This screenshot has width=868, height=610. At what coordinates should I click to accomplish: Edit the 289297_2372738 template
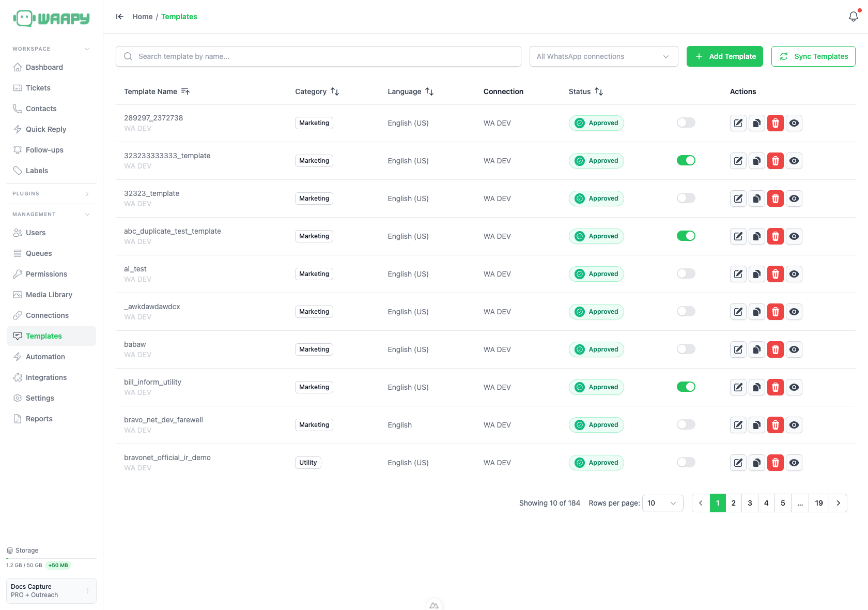pyautogui.click(x=738, y=123)
